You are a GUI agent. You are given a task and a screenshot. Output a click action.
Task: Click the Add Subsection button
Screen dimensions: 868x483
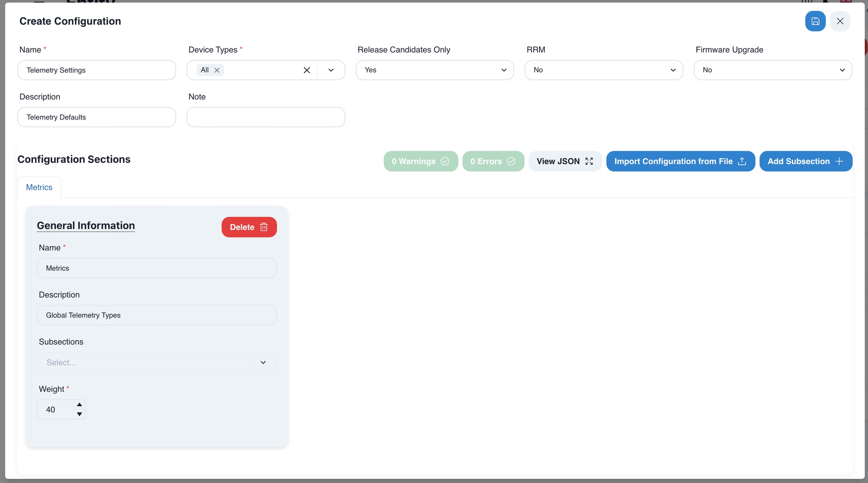[805, 161]
